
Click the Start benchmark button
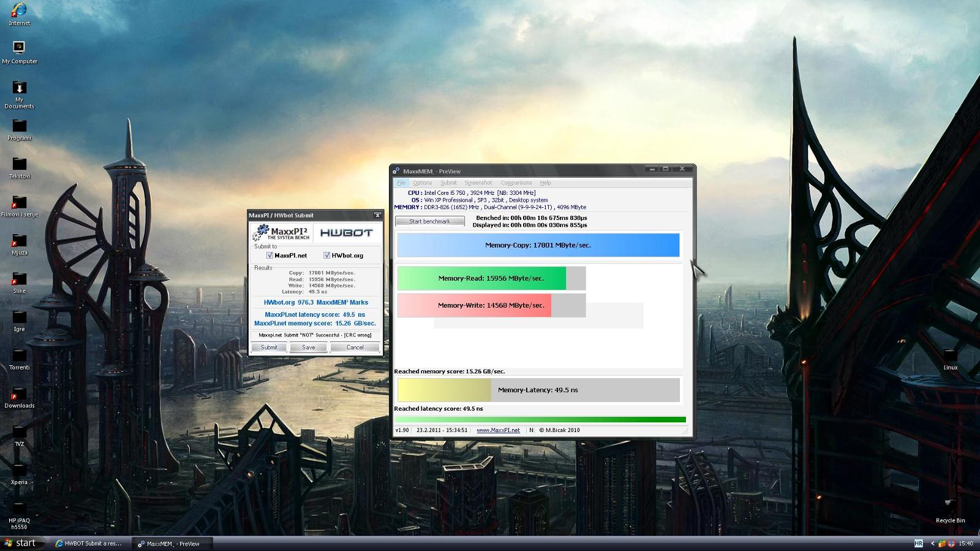point(429,221)
